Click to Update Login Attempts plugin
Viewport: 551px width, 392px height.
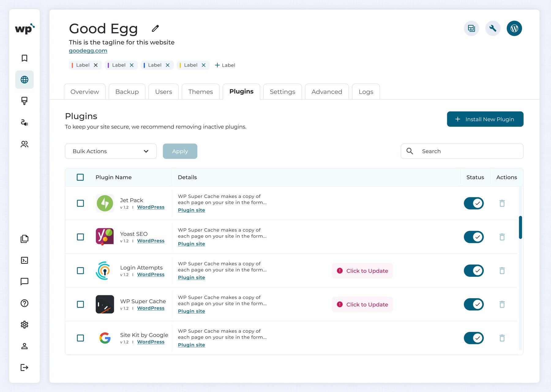362,271
